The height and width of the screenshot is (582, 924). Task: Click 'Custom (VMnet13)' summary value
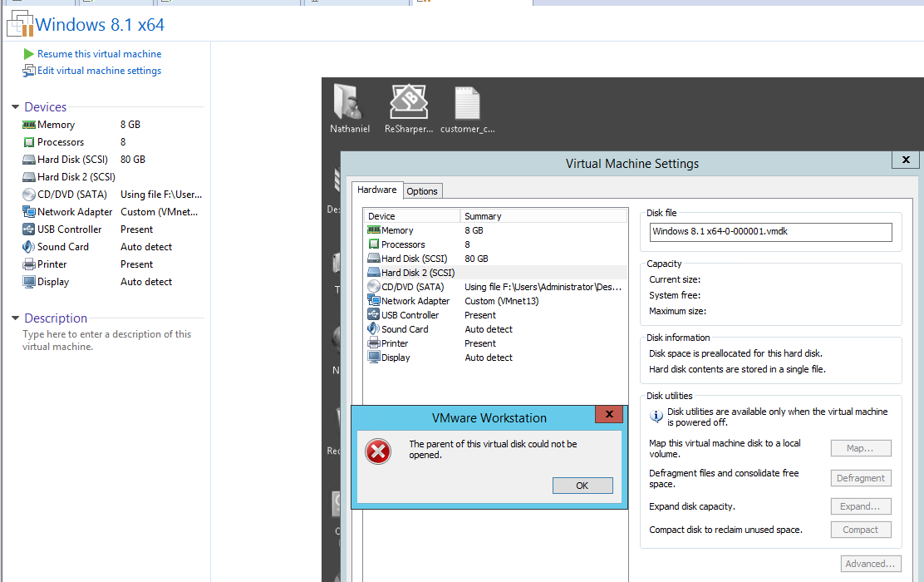pyautogui.click(x=502, y=301)
